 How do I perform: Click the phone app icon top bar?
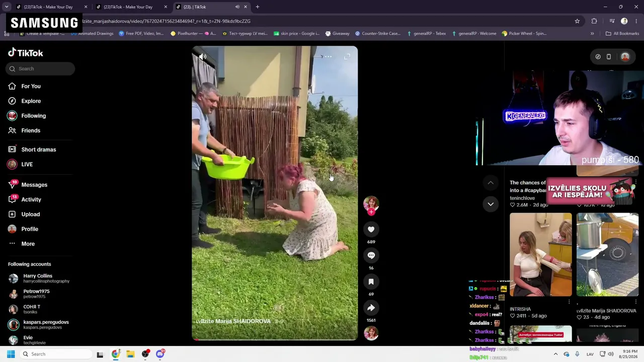(x=609, y=57)
